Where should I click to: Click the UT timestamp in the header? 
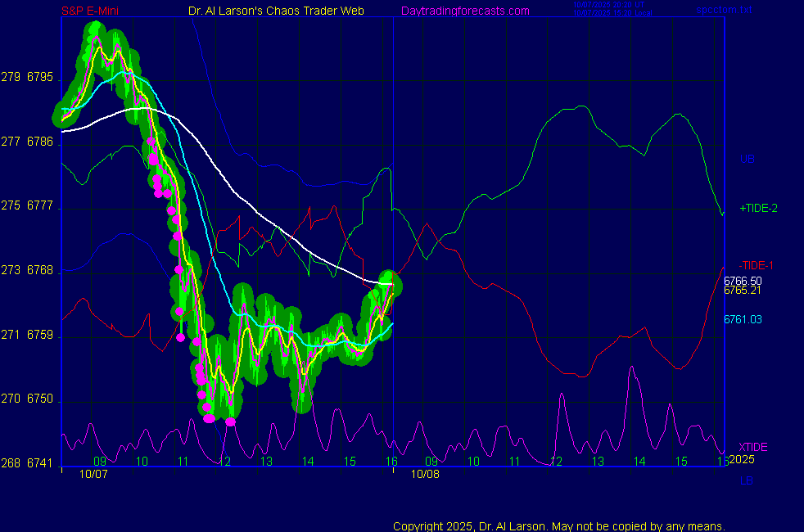click(607, 5)
